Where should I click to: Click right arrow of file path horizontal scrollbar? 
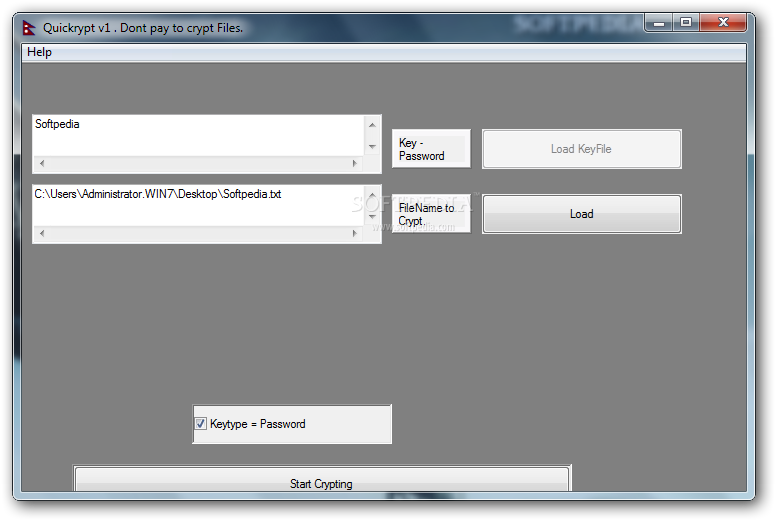(x=355, y=233)
